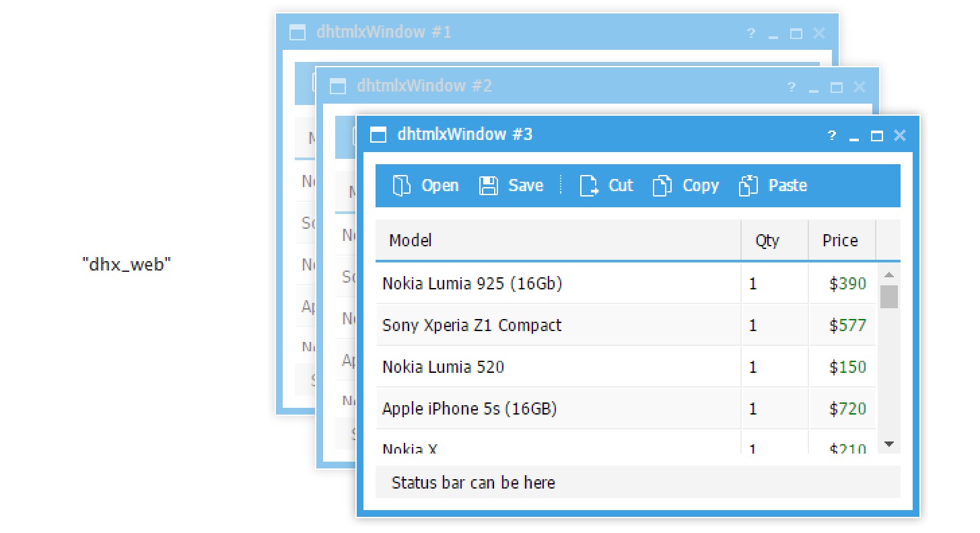Click the "dhx_web" skin label
The width and height of the screenshot is (980, 533).
pos(127,264)
